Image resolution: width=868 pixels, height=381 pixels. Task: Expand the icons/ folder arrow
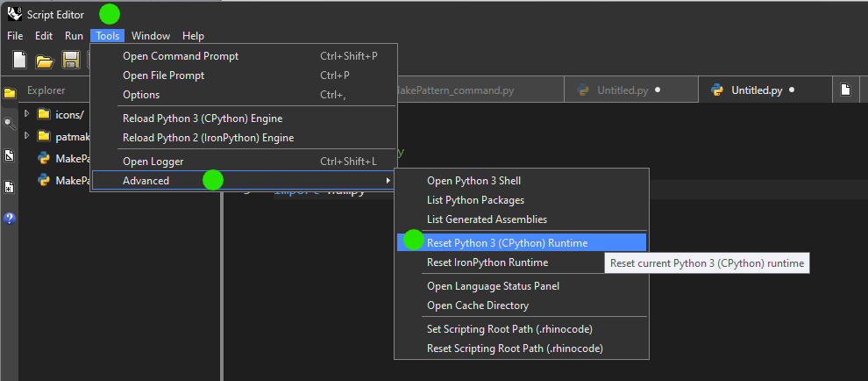tap(27, 114)
